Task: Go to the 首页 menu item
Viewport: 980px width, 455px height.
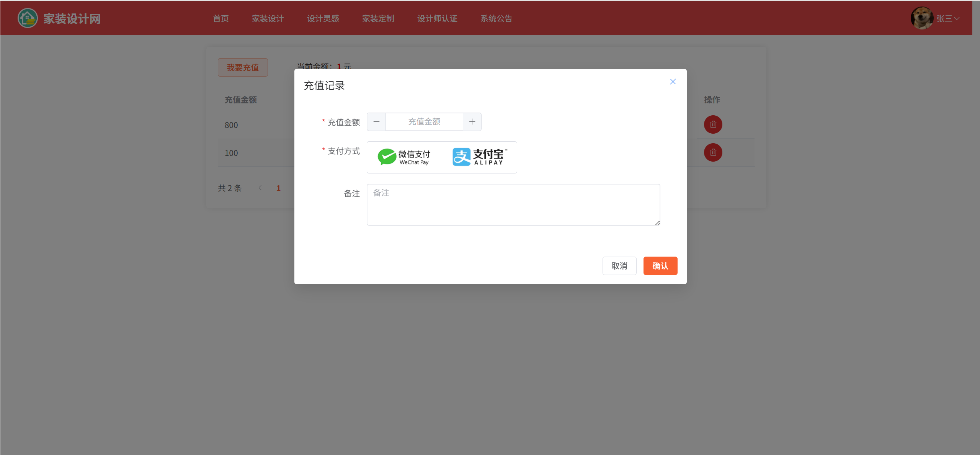Action: [x=221, y=18]
